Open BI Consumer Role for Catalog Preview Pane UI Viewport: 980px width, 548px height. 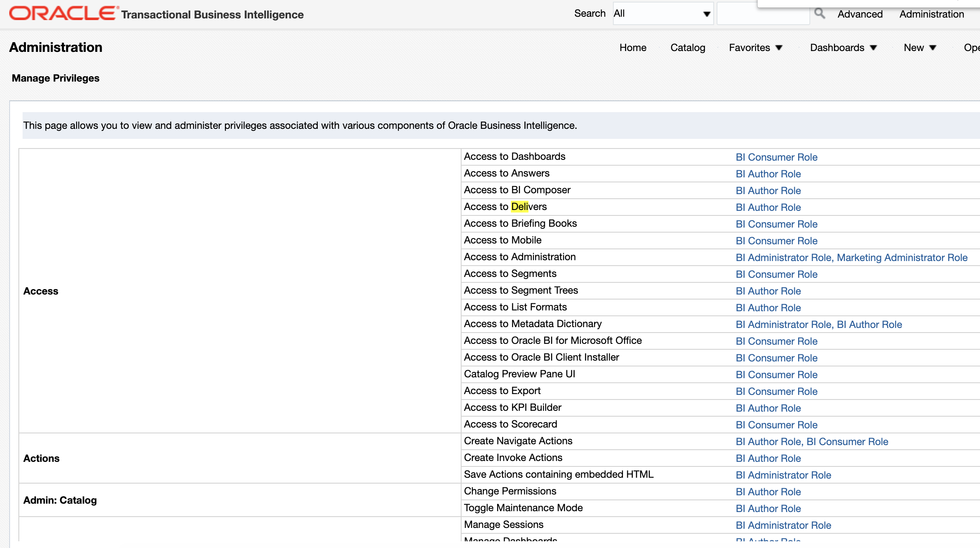click(x=776, y=375)
